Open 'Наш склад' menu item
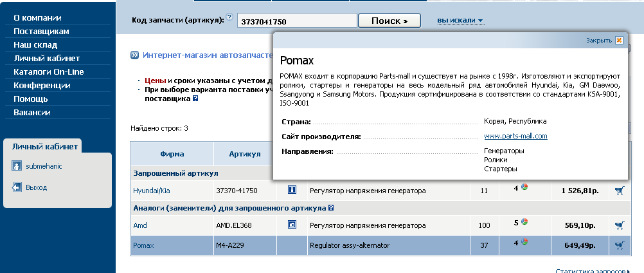The image size is (644, 273). click(35, 45)
